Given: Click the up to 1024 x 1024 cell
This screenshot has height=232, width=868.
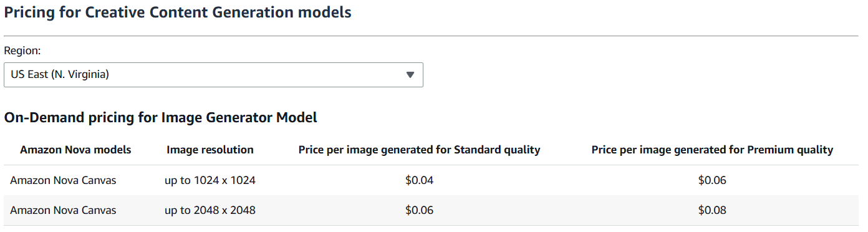Looking at the screenshot, I should click(210, 180).
